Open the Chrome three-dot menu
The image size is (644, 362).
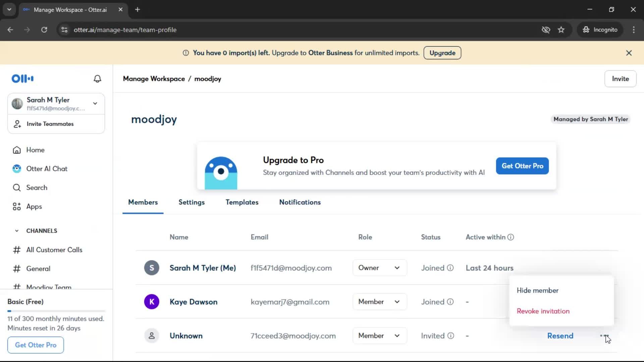point(634,30)
